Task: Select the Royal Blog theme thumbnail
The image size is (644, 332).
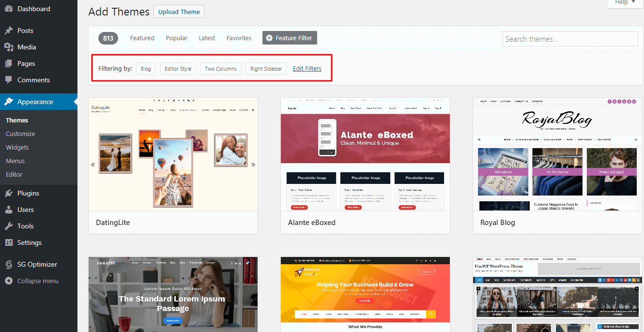Action: point(557,154)
